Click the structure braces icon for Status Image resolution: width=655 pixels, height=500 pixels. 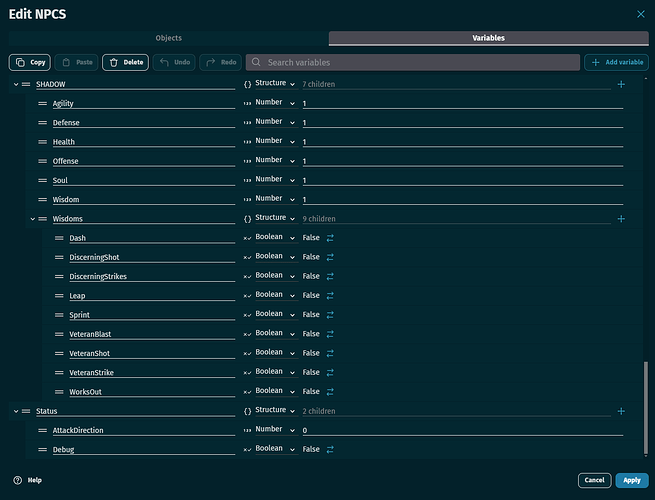tap(247, 411)
